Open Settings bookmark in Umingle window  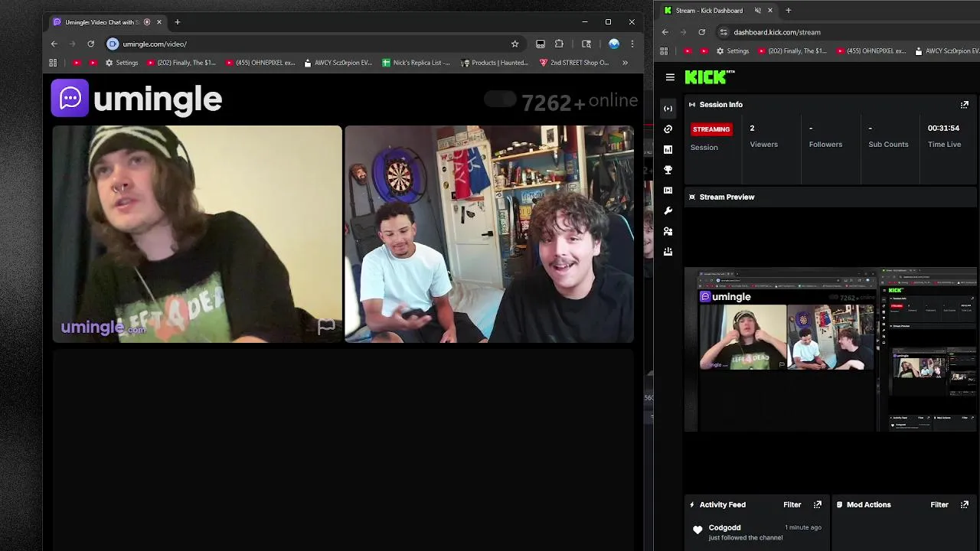pos(121,63)
